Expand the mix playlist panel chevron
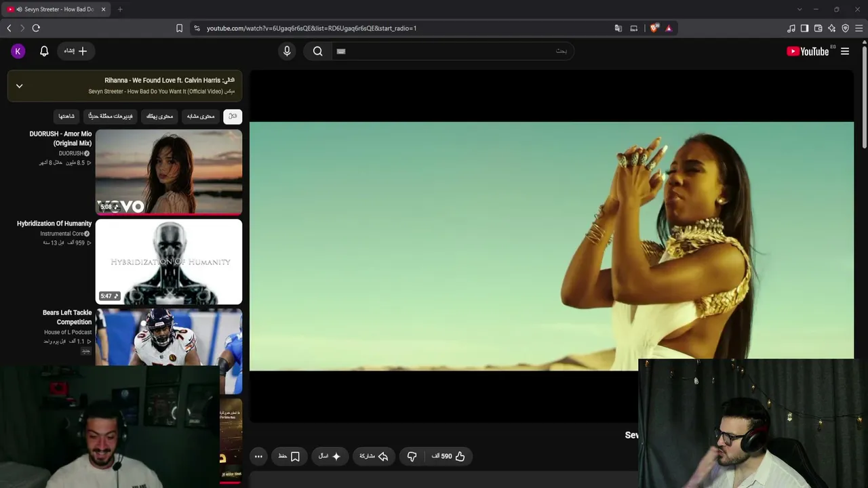Image resolution: width=868 pixels, height=488 pixels. point(19,85)
